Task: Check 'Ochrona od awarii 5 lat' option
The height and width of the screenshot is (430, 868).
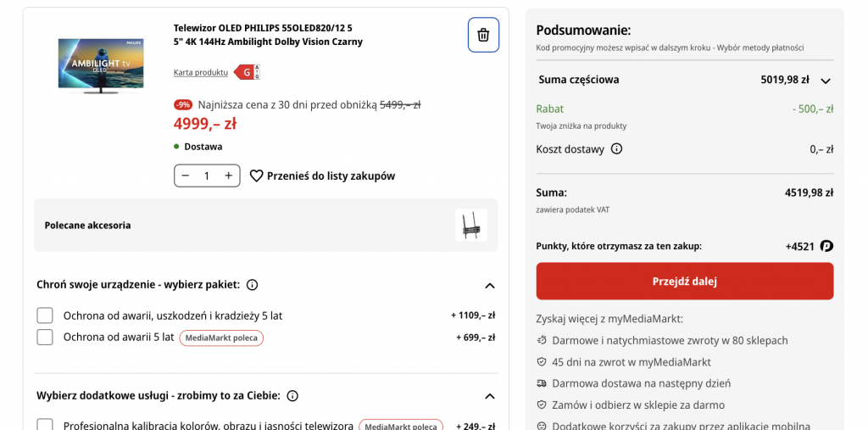Action: (45, 337)
